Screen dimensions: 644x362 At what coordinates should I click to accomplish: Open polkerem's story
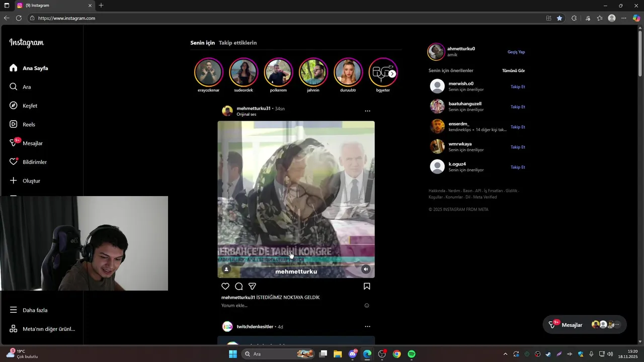pyautogui.click(x=278, y=72)
